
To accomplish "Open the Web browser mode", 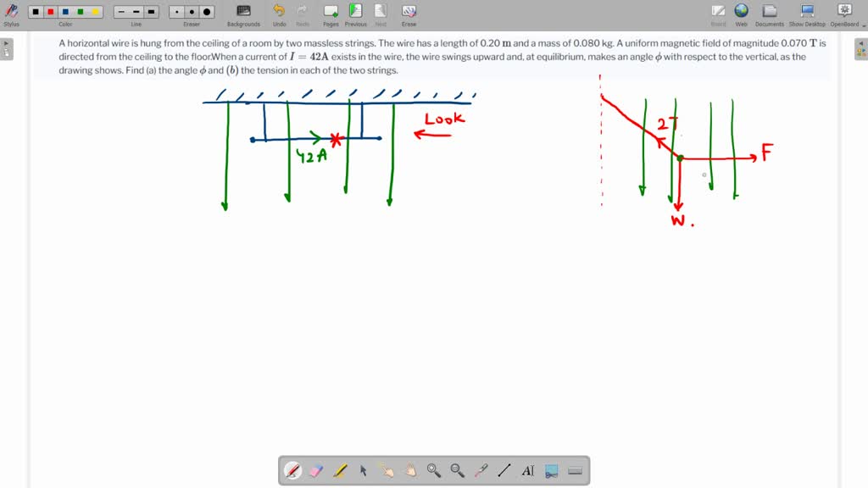I will coord(741,12).
